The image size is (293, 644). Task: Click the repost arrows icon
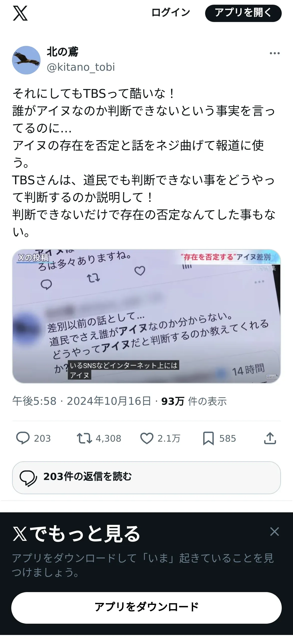pos(84,438)
